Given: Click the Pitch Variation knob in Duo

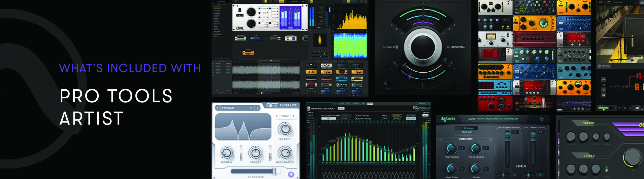Looking at the screenshot, I should (451, 148).
